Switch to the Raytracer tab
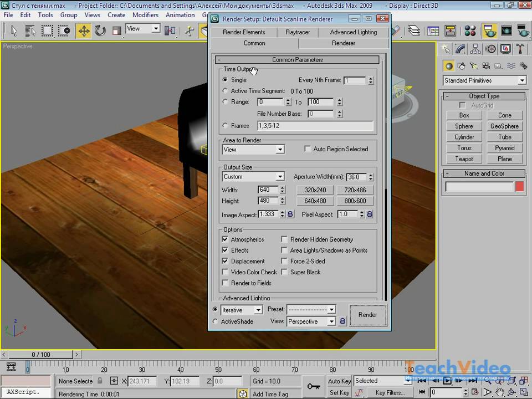This screenshot has height=399, width=532. point(298,32)
